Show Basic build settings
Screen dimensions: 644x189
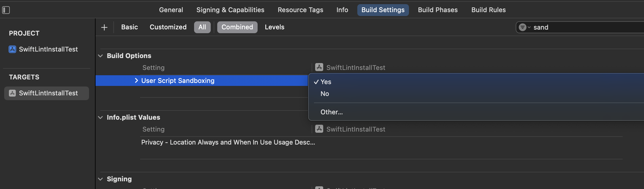(129, 27)
